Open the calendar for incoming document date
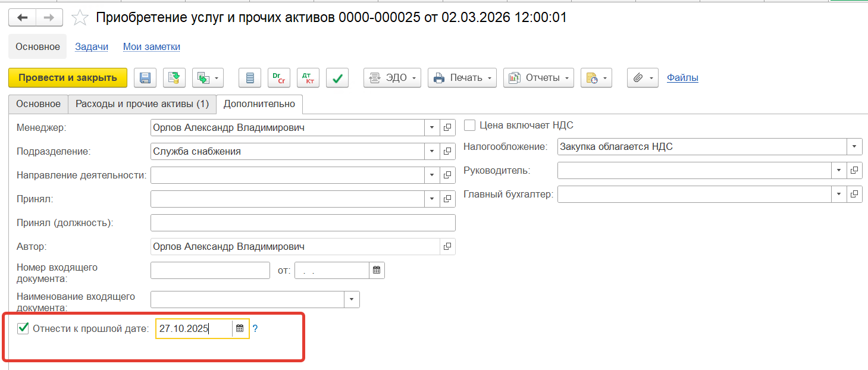 [x=377, y=270]
